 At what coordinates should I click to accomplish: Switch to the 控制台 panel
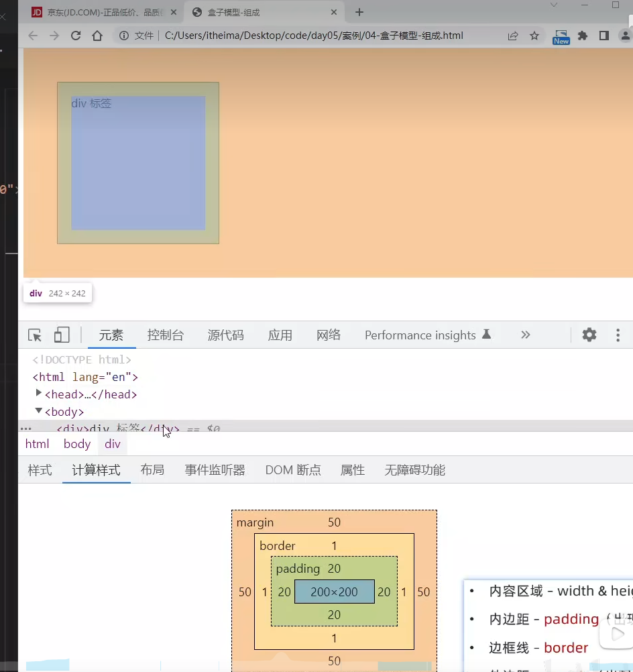click(x=166, y=335)
